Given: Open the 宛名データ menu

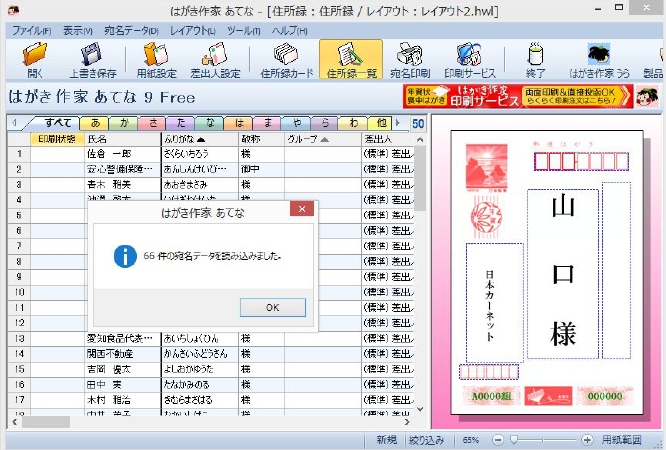Looking at the screenshot, I should point(131,31).
